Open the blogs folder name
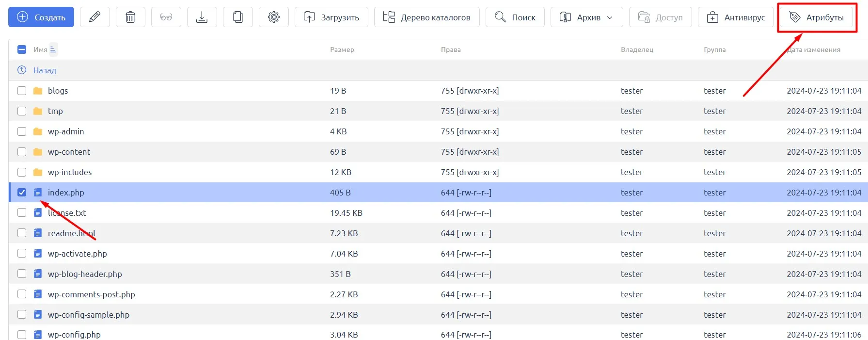Viewport: 868px width, 340px height. click(x=58, y=91)
